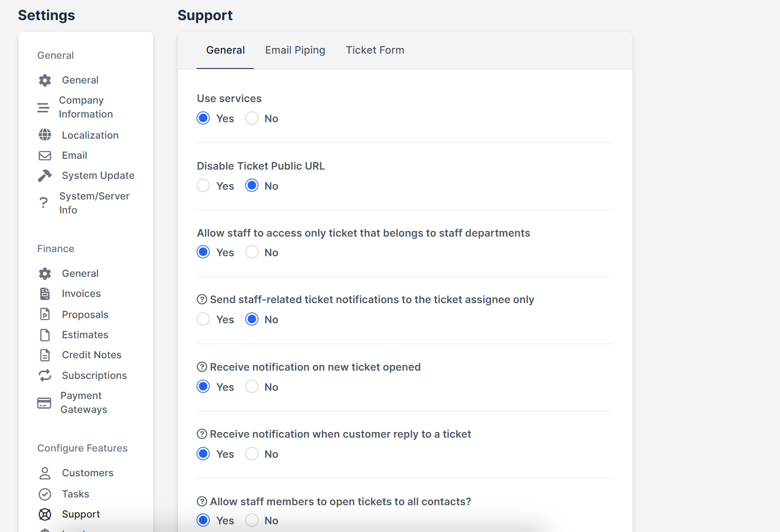Screen dimensions: 780x532
Task: Select No for notification on new ticket opened
Action: pos(252,386)
